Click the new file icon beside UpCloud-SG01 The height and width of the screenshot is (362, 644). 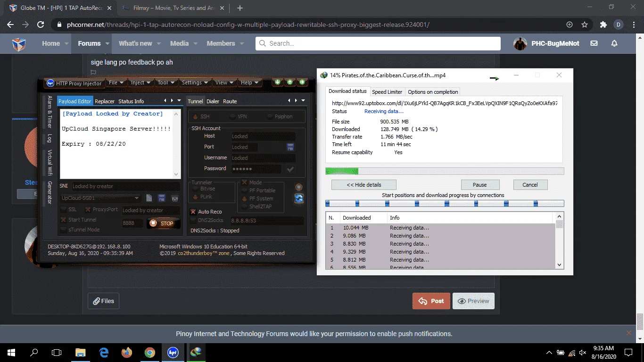click(x=149, y=198)
